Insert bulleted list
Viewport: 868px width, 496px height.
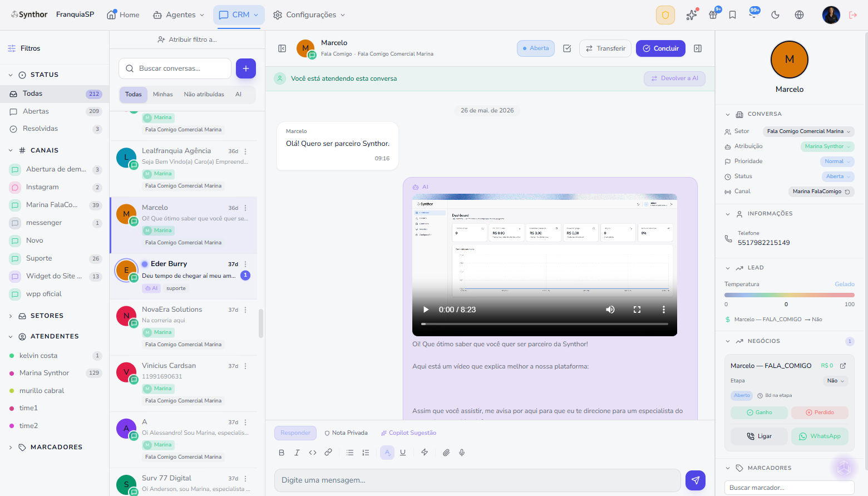[350, 453]
